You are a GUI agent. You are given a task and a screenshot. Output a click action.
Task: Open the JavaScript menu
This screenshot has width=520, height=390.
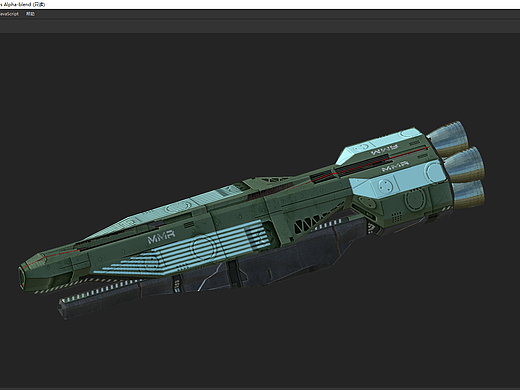[9, 14]
